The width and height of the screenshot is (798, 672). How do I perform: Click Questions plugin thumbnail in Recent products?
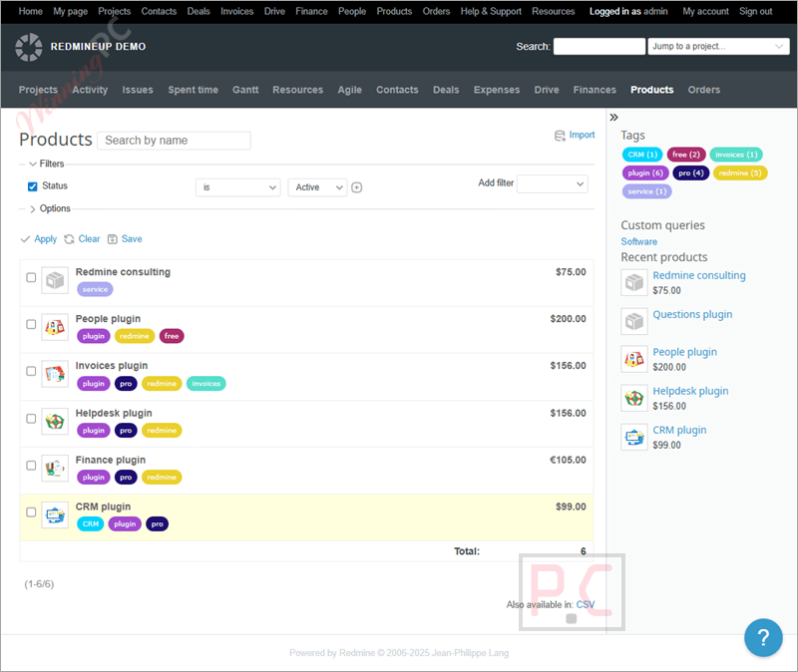pyautogui.click(x=634, y=321)
